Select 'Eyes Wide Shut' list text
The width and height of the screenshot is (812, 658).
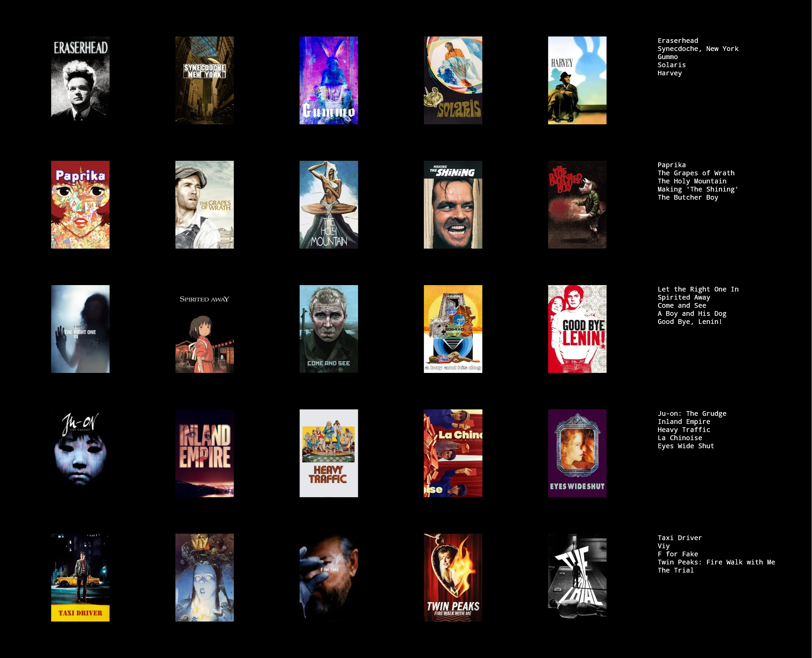coord(686,446)
